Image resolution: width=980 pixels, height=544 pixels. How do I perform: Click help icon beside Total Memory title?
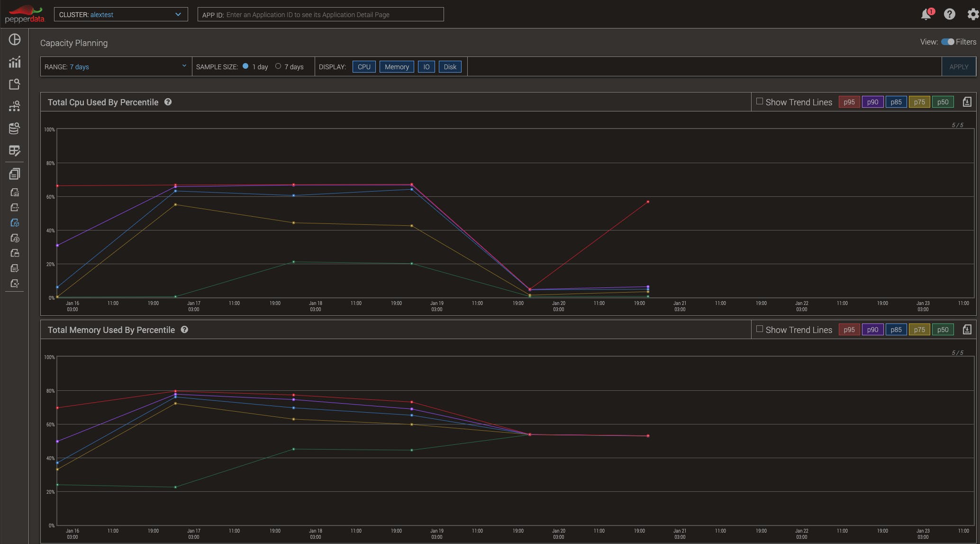click(x=184, y=330)
